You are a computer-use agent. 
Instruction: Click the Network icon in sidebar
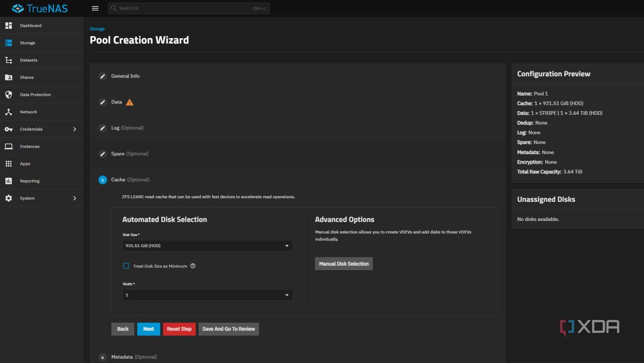[9, 112]
